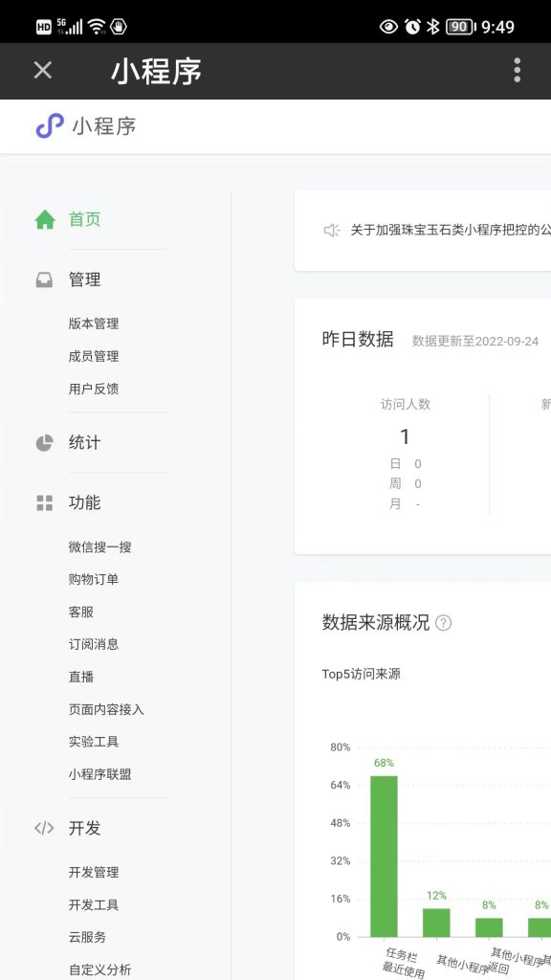Click the code brackets icon beside 开发
Viewport: 551px width, 980px height.
44,828
